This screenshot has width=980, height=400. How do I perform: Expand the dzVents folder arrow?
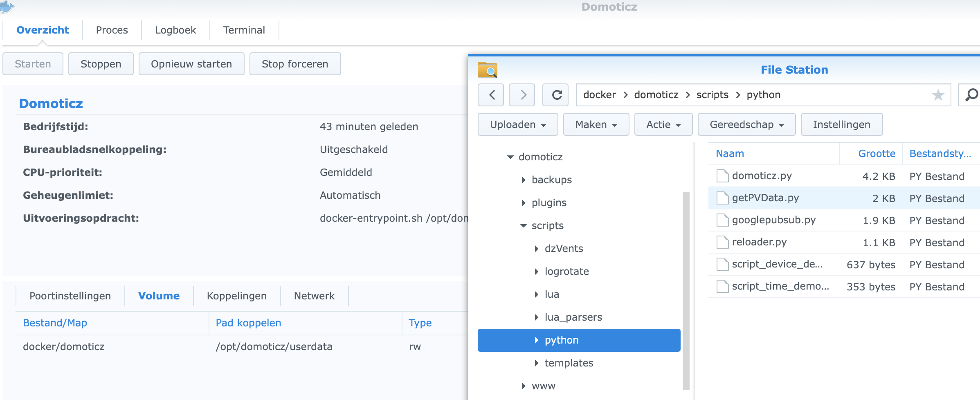536,249
